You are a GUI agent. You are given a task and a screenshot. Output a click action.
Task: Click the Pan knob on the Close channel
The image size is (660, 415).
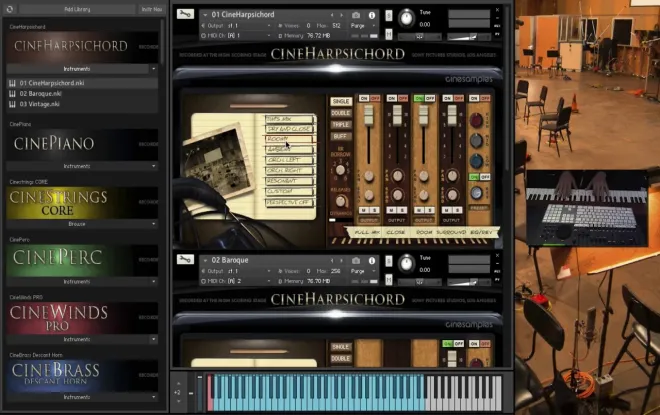(397, 176)
